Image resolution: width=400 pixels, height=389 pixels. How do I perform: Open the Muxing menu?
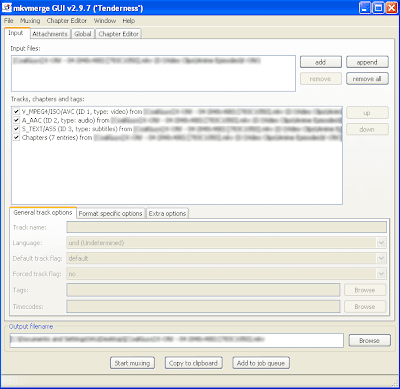click(30, 21)
